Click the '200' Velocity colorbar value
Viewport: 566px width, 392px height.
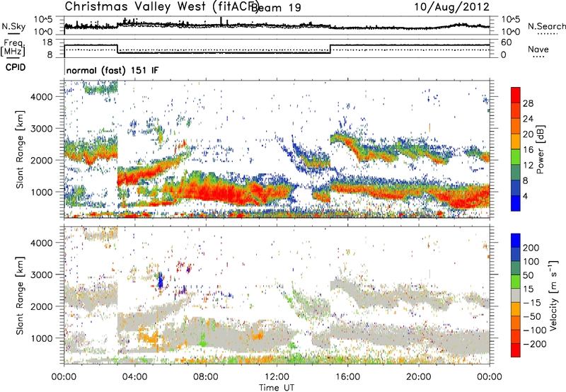531,248
